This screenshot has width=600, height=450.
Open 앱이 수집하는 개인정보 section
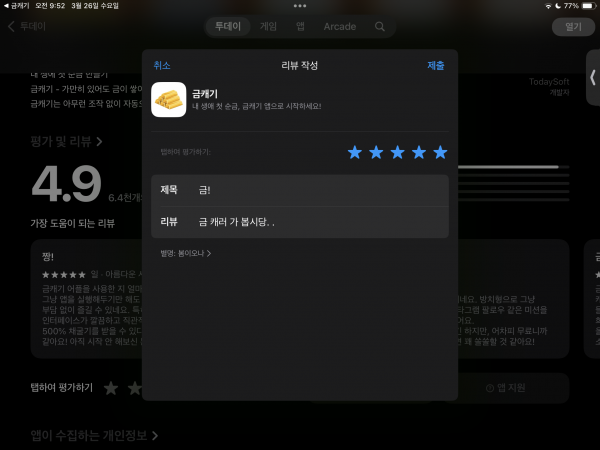click(x=94, y=435)
